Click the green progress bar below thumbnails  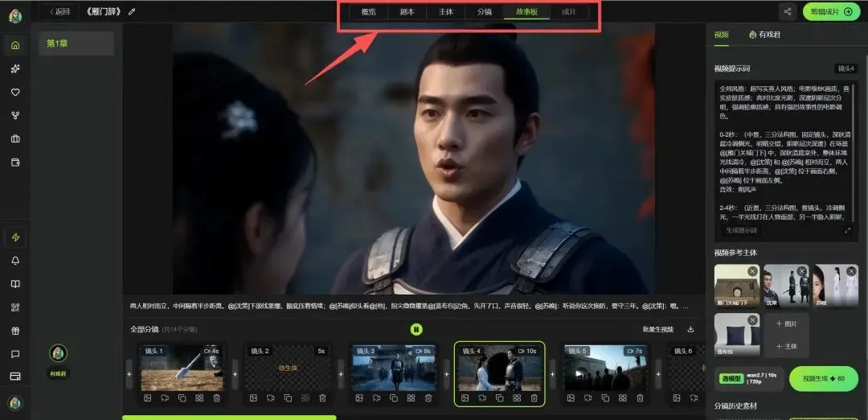coord(229,418)
